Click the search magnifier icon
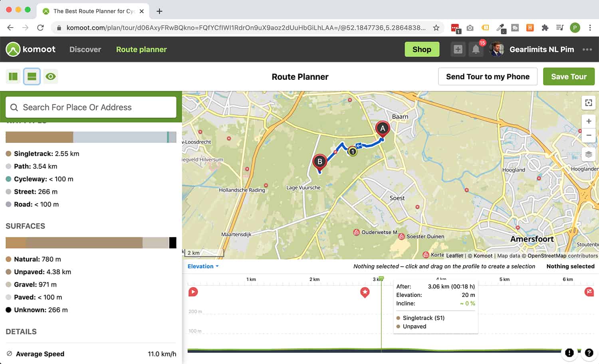Image resolution: width=599 pixels, height=364 pixels. 14,107
